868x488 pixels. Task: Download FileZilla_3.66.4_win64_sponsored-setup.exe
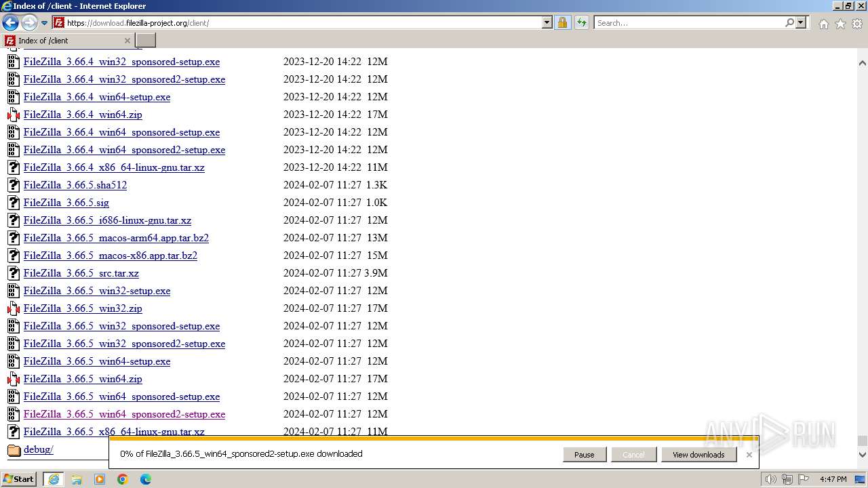coord(121,132)
